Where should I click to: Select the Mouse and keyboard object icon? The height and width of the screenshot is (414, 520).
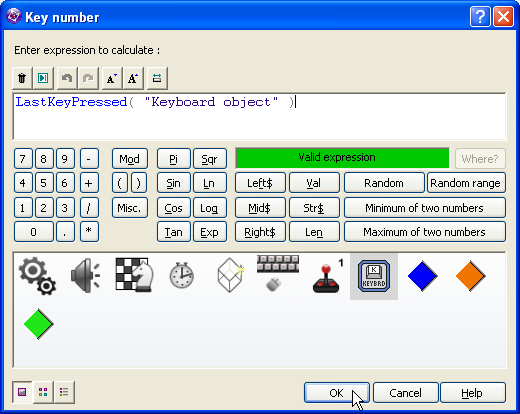(x=278, y=273)
